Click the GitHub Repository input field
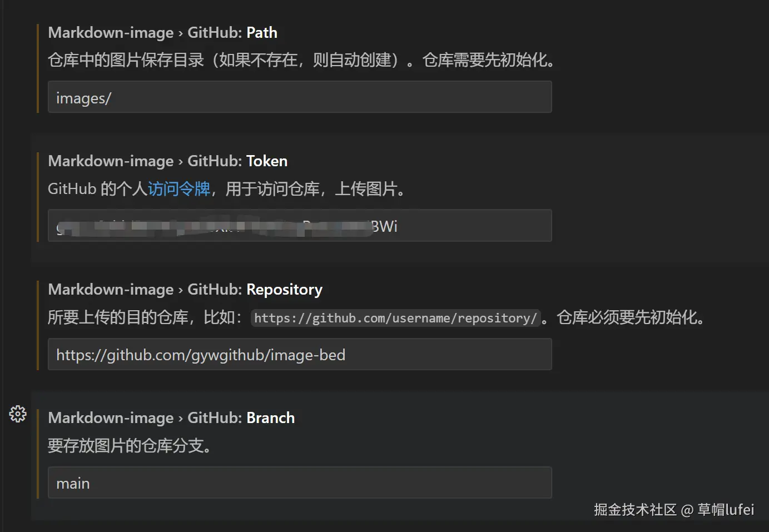Viewport: 769px width, 532px height. [x=300, y=354]
